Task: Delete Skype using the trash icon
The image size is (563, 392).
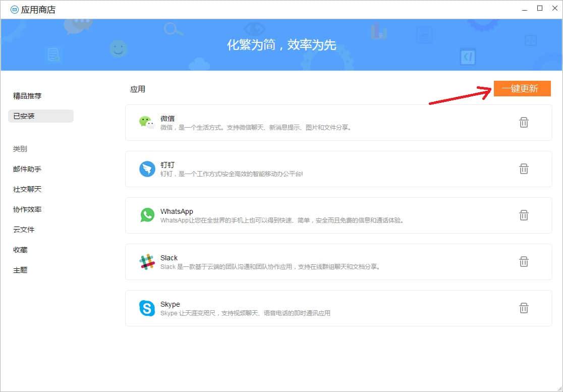Action: click(524, 308)
